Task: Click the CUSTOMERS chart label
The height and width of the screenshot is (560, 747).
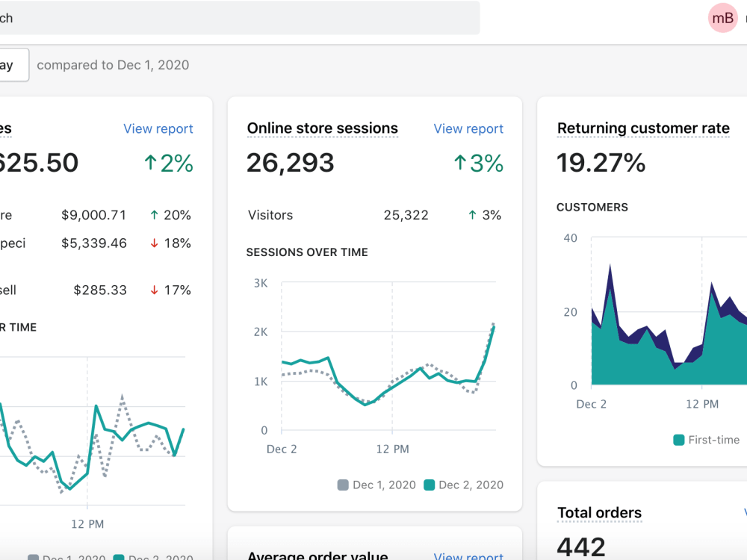Action: [592, 208]
